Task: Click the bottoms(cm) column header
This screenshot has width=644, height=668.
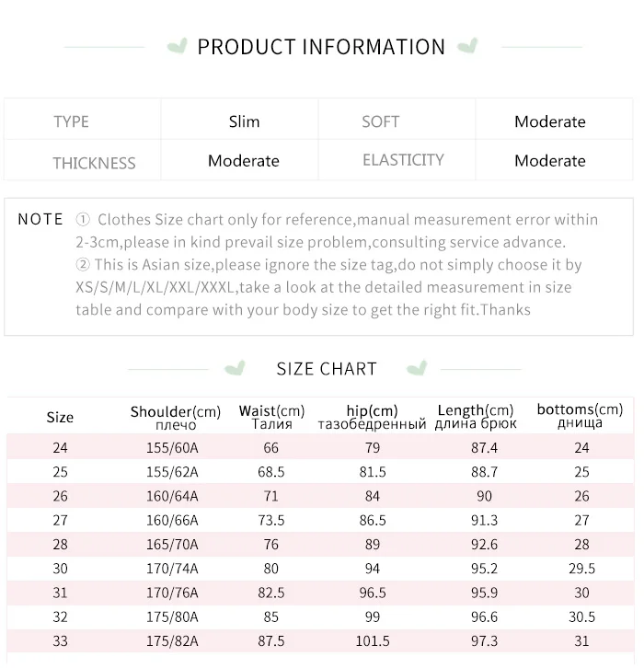Action: coord(580,416)
